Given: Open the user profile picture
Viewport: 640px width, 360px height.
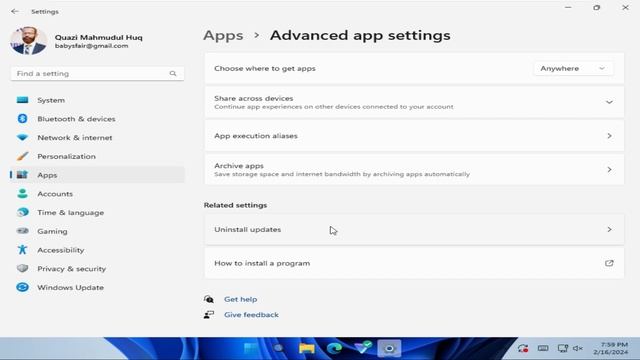Looking at the screenshot, I should [x=28, y=41].
